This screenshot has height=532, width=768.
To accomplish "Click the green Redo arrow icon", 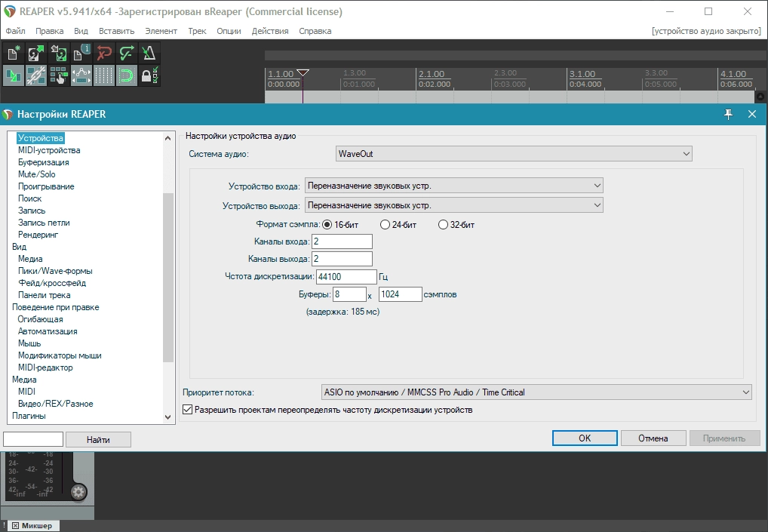I will 127,53.
